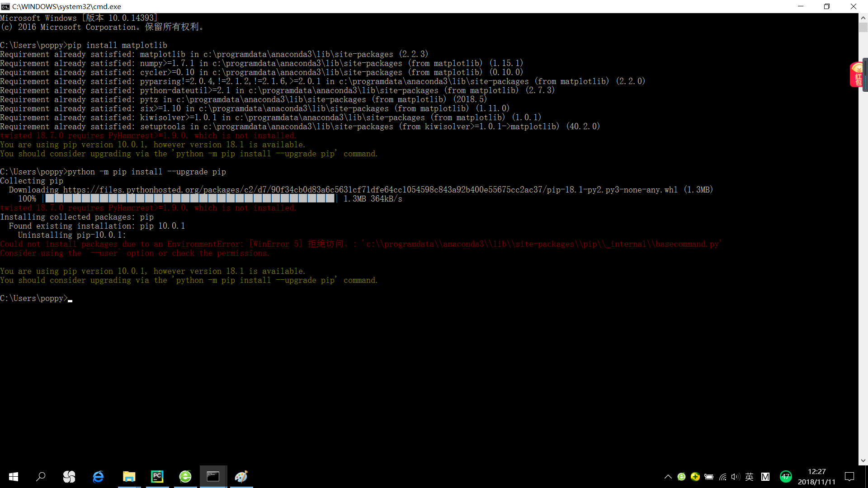Click the green 47 memory indicator
Viewport: 868px width, 488px height.
tap(786, 476)
